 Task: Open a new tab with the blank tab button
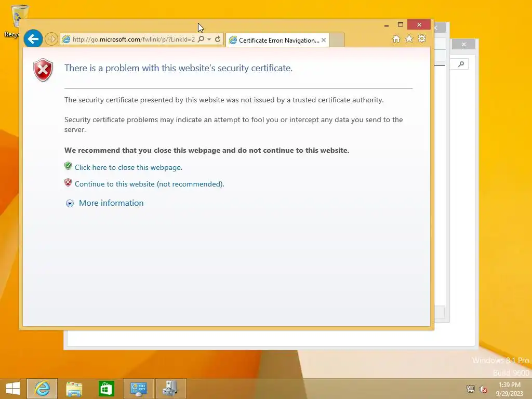[x=337, y=40]
